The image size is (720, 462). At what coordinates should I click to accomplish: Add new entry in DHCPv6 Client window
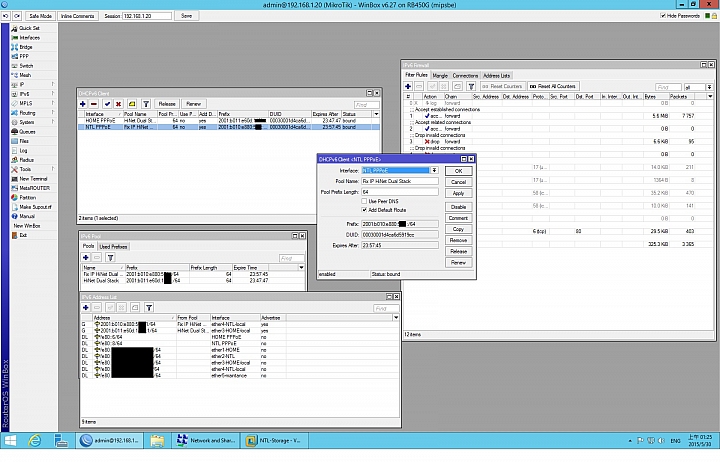pyautogui.click(x=83, y=104)
